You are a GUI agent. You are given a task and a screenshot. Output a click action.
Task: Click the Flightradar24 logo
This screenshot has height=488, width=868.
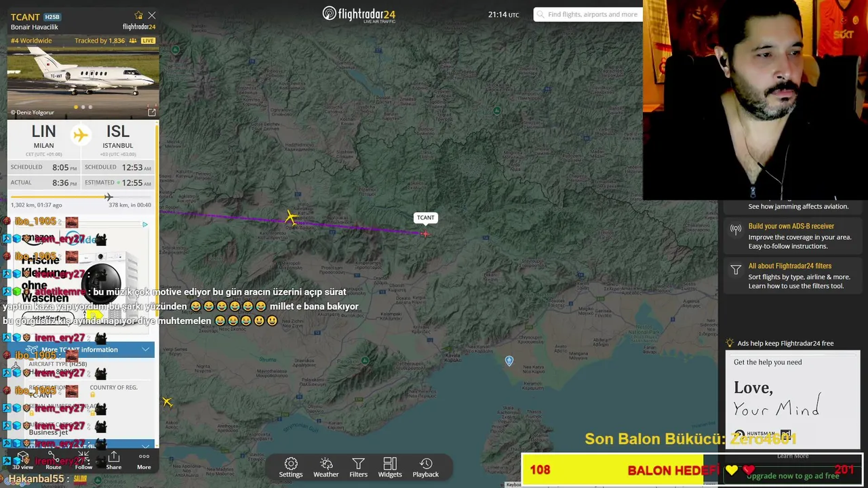tap(359, 14)
